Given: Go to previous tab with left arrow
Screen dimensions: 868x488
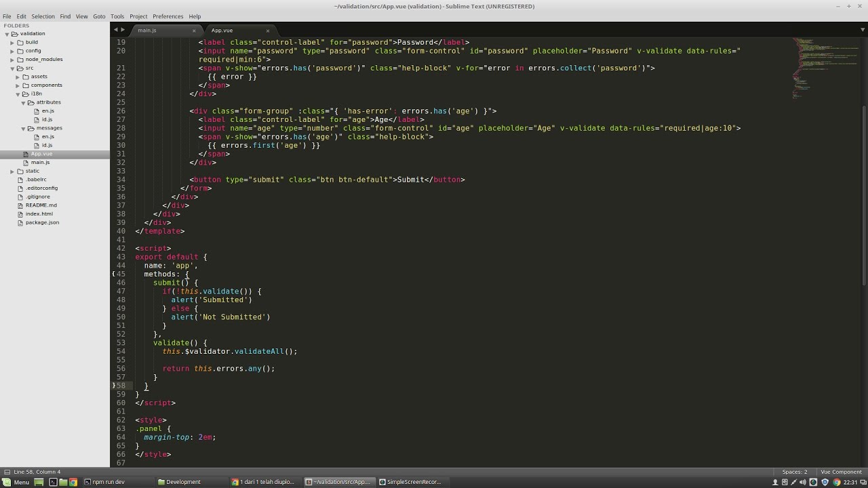Looking at the screenshot, I should 116,30.
